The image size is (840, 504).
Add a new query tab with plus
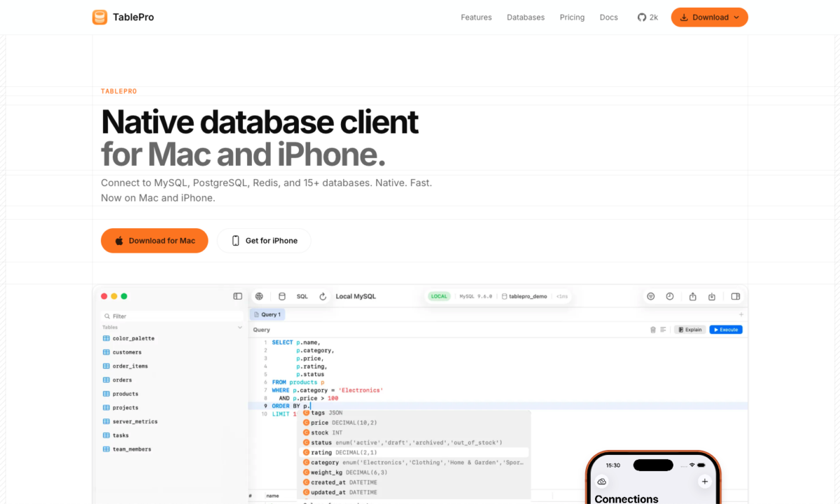741,314
